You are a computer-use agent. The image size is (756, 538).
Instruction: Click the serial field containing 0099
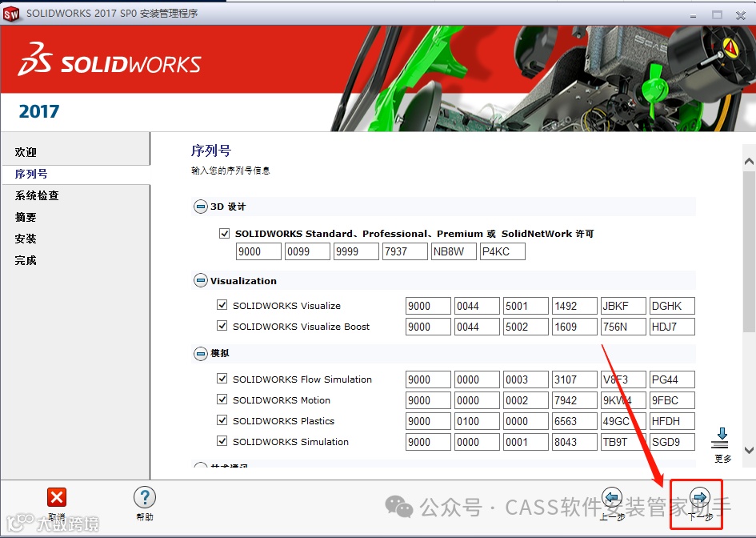tap(307, 251)
